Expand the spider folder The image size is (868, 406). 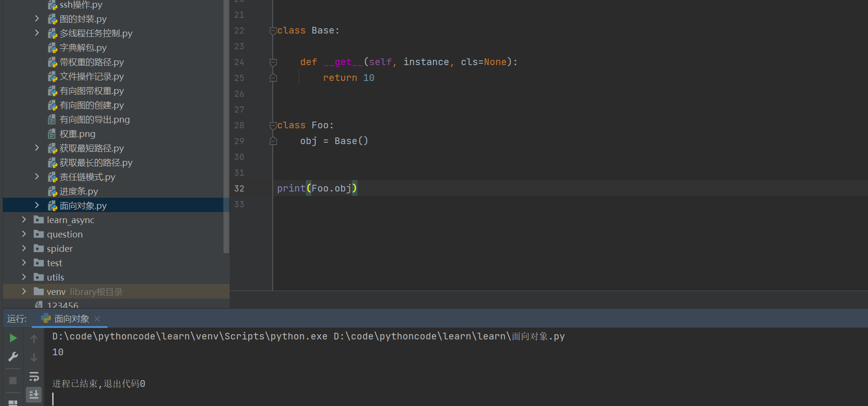(24, 248)
